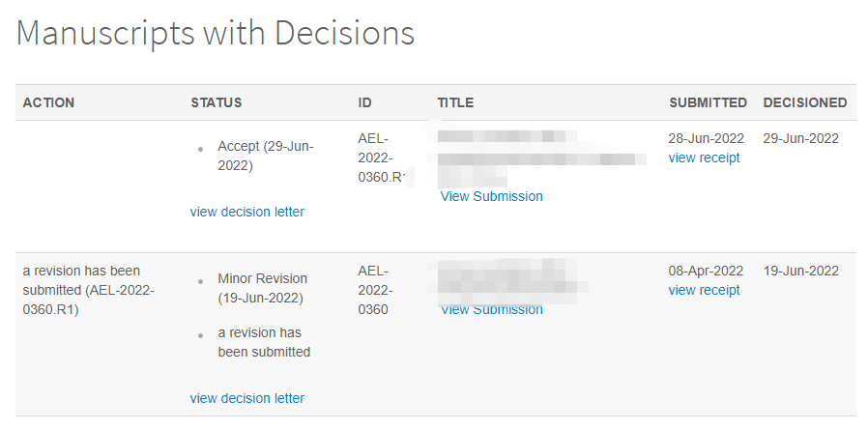The image size is (868, 430).
Task: Click the STATUS column header
Action: coord(217,103)
